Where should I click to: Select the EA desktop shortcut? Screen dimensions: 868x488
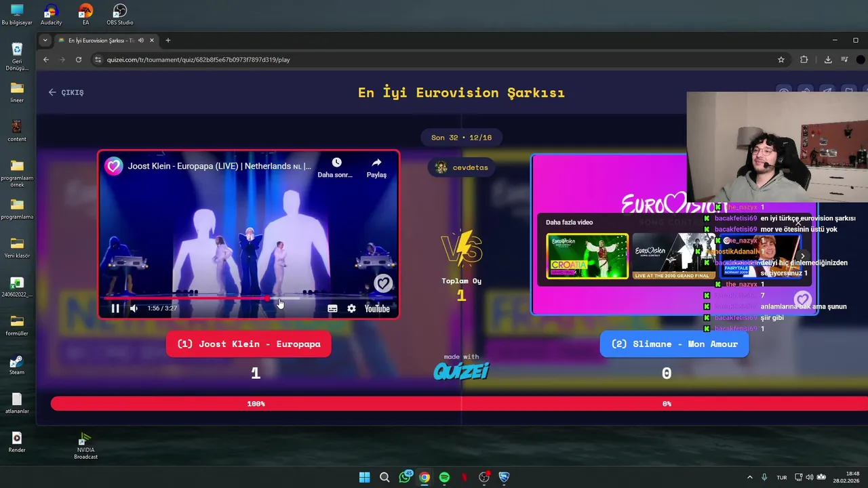[85, 15]
